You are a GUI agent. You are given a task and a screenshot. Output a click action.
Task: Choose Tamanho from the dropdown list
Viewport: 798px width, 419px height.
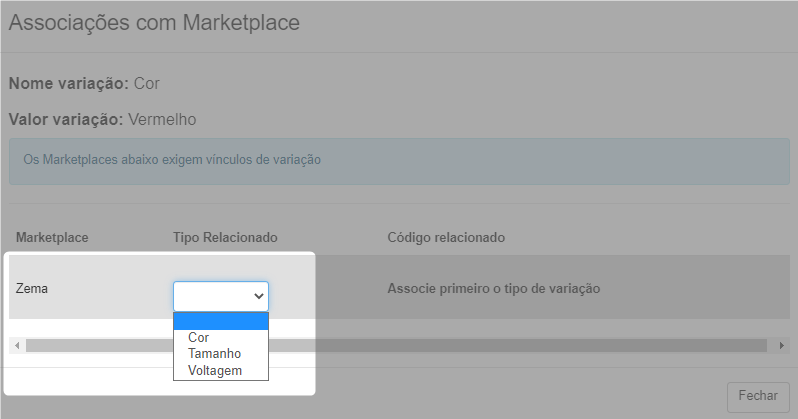pyautogui.click(x=214, y=353)
